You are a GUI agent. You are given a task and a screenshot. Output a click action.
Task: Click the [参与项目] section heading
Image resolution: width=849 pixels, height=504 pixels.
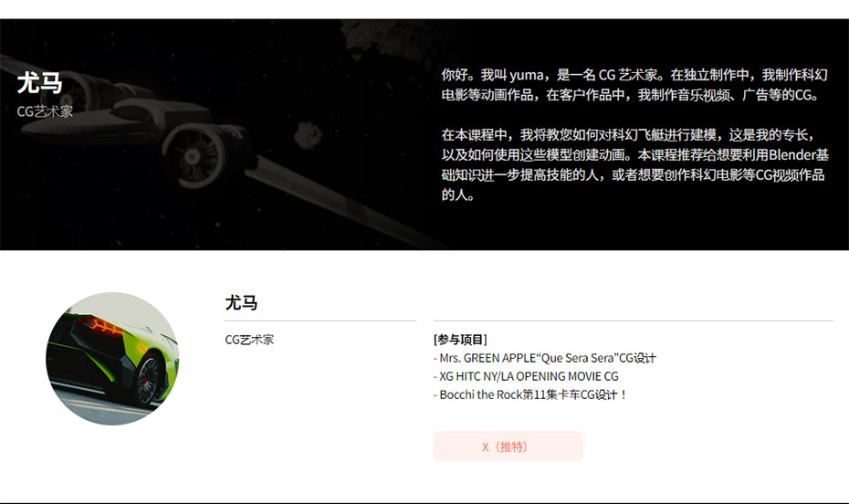click(x=460, y=340)
